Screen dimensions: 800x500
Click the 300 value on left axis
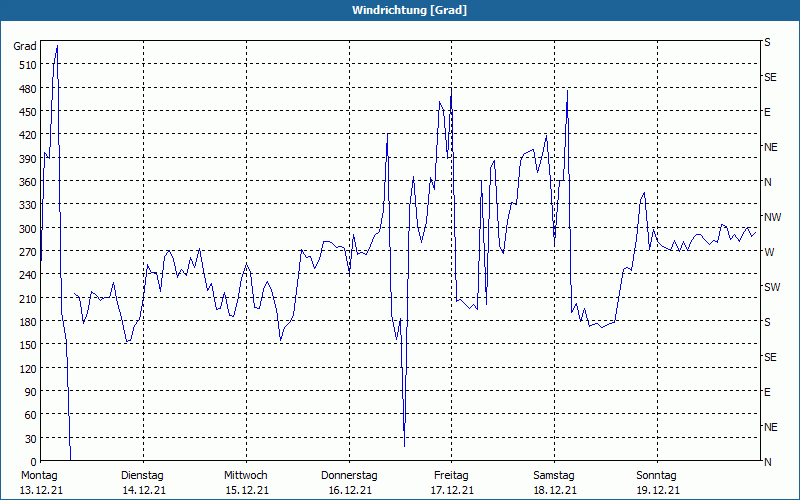click(x=28, y=229)
